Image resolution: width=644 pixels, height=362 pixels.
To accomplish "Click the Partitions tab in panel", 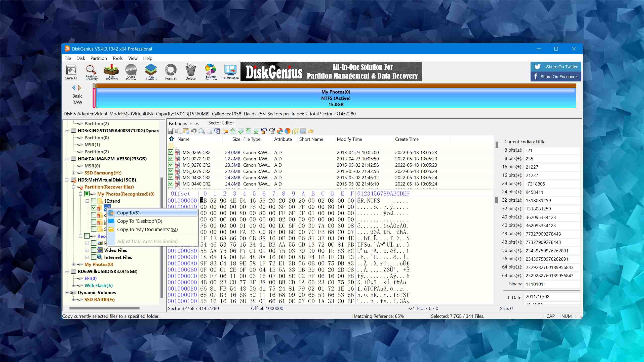I will point(177,122).
